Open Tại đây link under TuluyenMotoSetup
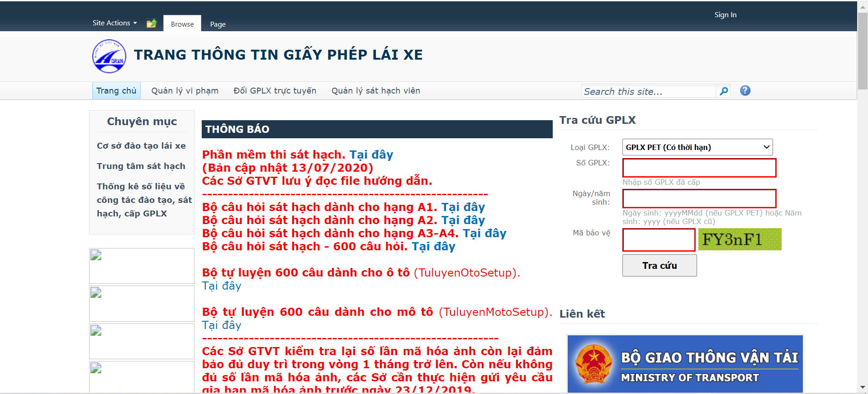This screenshot has width=868, height=394. click(x=222, y=325)
